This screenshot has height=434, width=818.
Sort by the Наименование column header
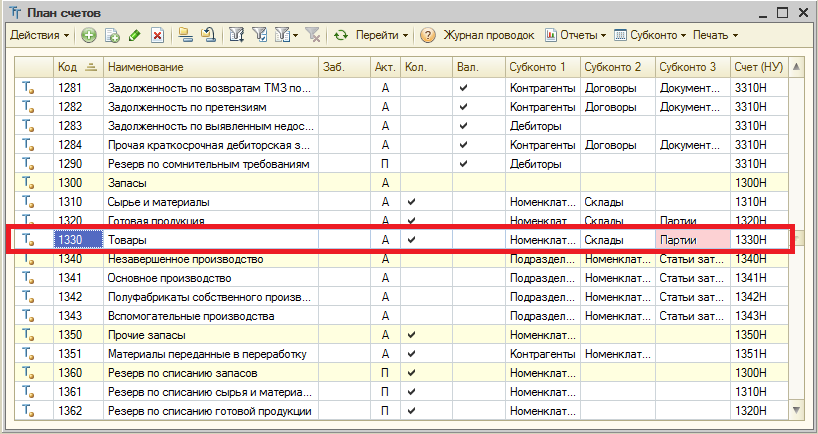click(208, 67)
